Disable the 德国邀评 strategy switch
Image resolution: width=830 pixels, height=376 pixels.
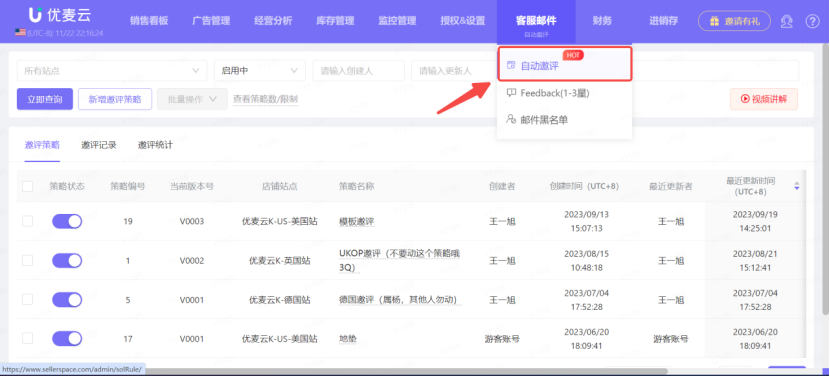(x=67, y=300)
